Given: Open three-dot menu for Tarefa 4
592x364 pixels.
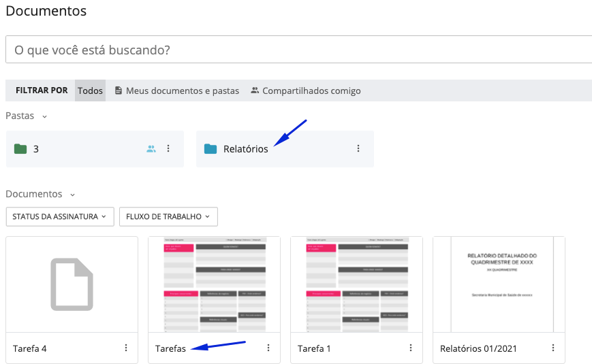Looking at the screenshot, I should click(x=126, y=348).
